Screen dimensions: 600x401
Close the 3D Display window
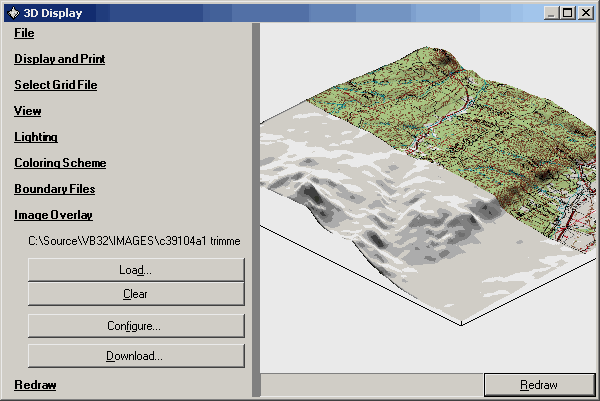586,13
